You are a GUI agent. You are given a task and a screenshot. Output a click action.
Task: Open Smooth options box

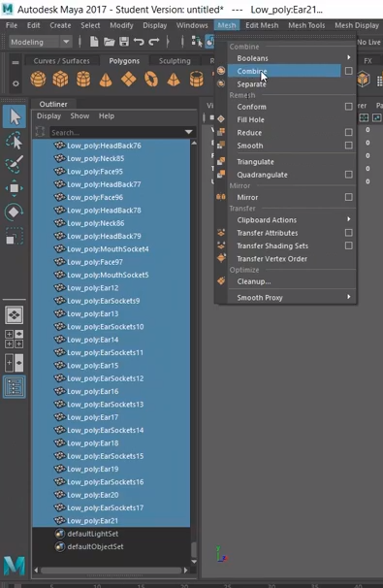coord(348,146)
